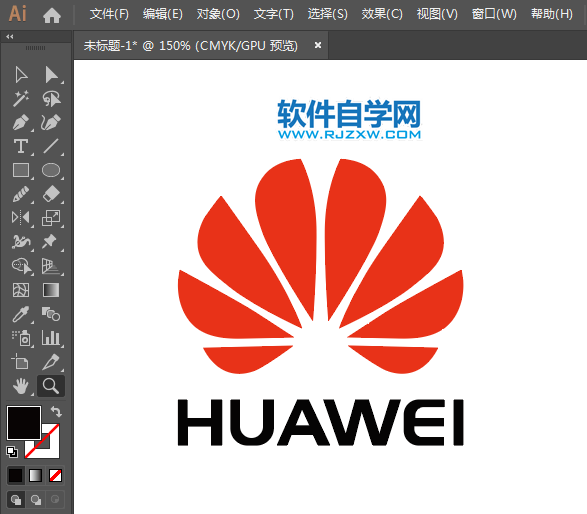This screenshot has height=514, width=587.
Task: Select the Eraser tool
Action: click(51, 194)
